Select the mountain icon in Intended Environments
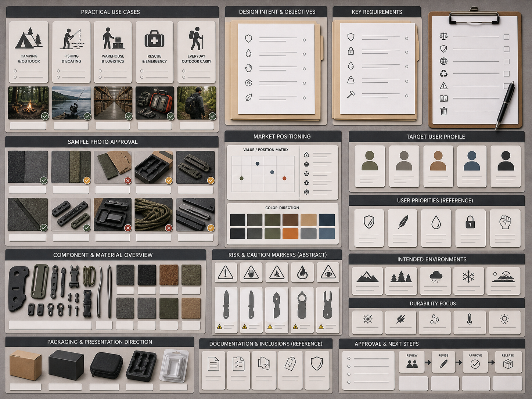 [367, 277]
